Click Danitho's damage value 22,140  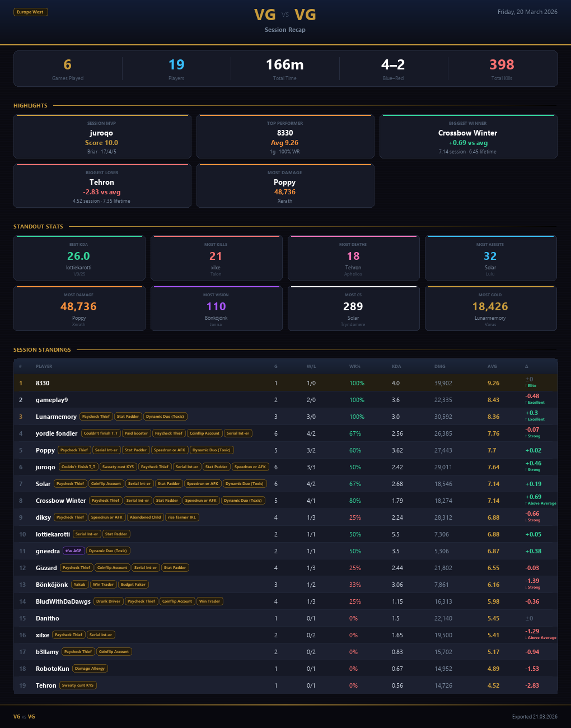click(443, 618)
